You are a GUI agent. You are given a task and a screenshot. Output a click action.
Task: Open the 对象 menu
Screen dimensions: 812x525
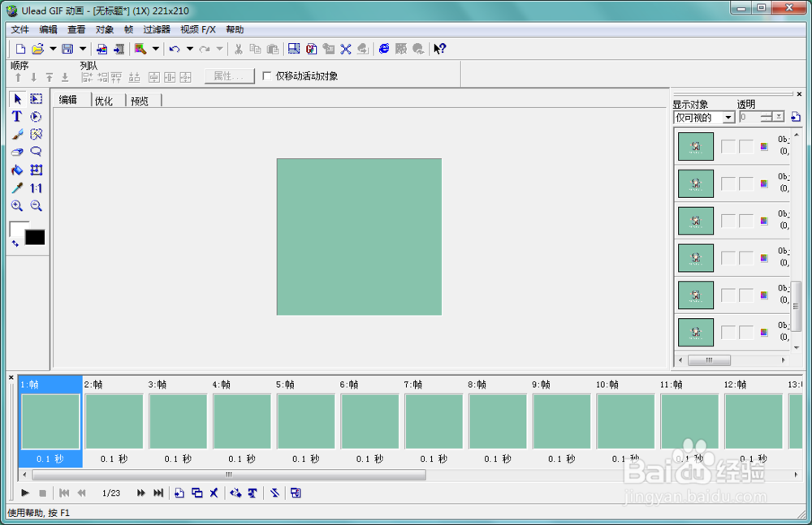pos(105,29)
